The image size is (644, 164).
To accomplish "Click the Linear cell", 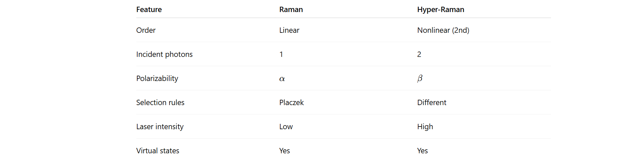I will point(289,30).
